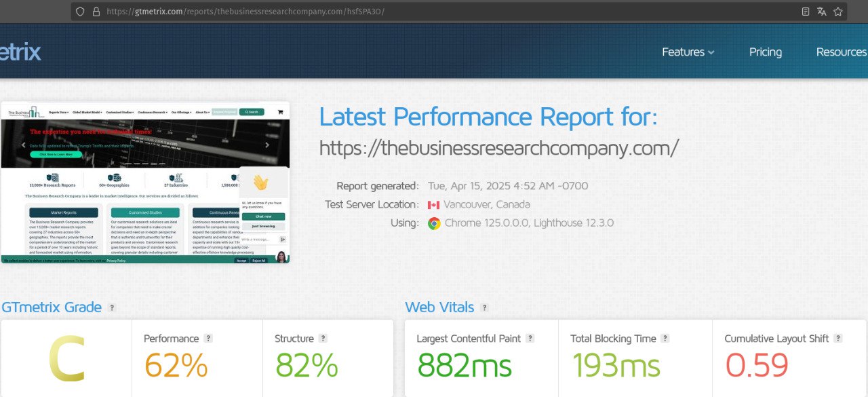
Task: Click the 'Report generated:' label
Action: pyautogui.click(x=378, y=186)
